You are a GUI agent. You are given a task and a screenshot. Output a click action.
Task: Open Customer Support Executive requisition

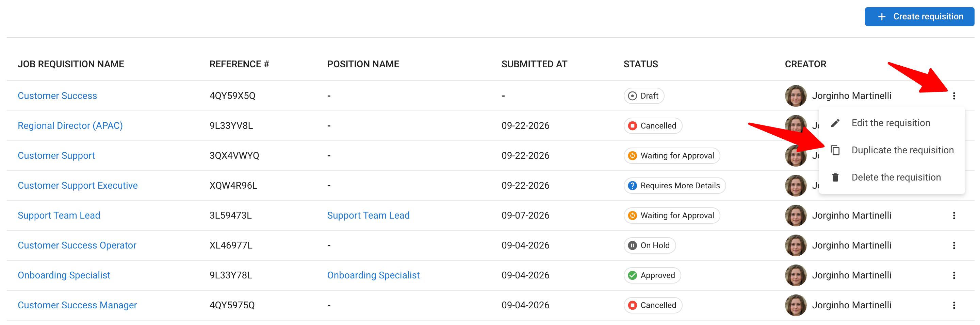pos(78,186)
